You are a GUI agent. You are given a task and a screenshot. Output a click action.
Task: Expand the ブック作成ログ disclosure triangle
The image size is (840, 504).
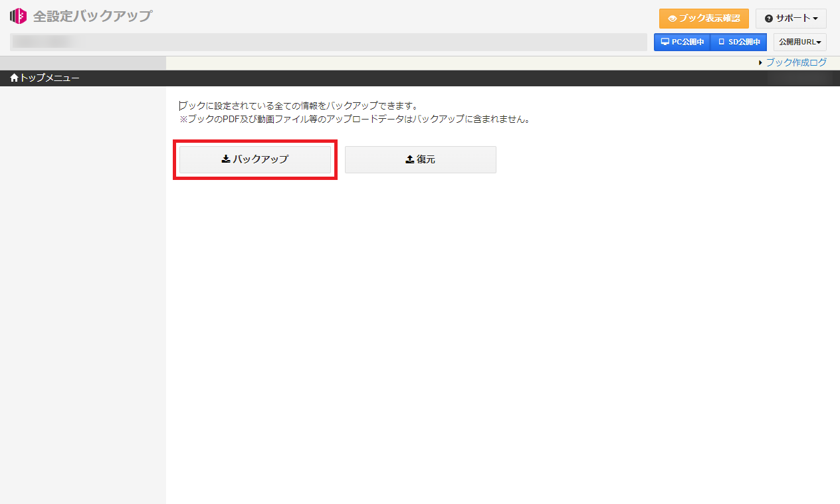[x=762, y=62]
